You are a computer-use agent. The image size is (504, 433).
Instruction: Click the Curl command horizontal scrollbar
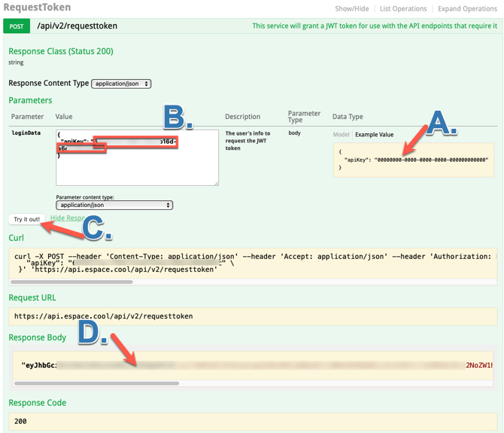(75, 282)
